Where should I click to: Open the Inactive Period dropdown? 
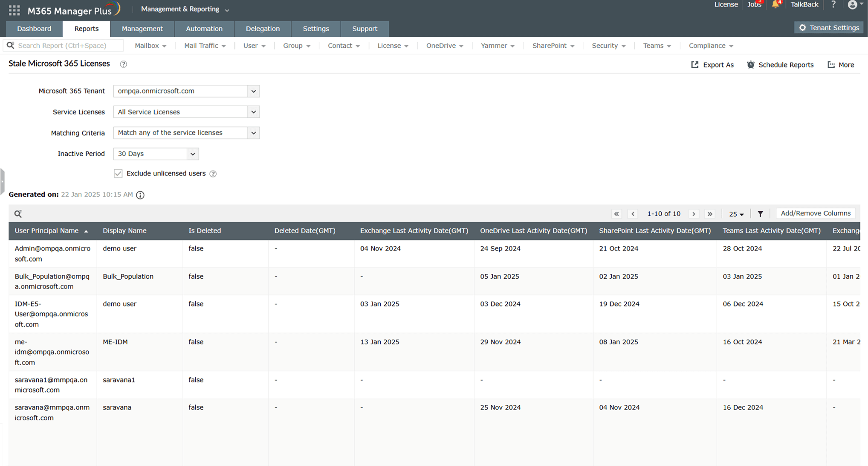click(x=193, y=154)
